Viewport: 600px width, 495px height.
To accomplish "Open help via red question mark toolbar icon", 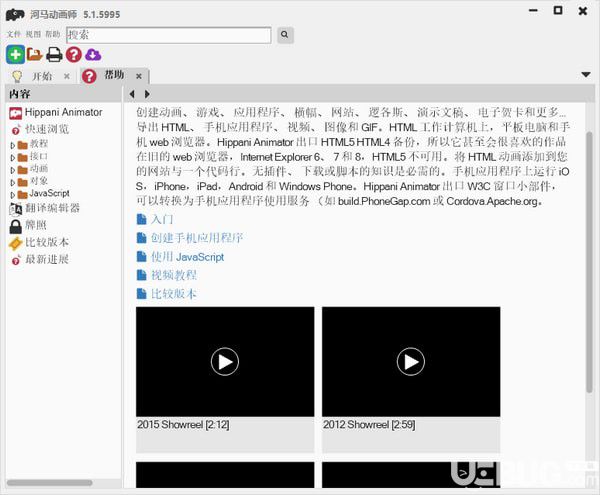I will (x=73, y=55).
